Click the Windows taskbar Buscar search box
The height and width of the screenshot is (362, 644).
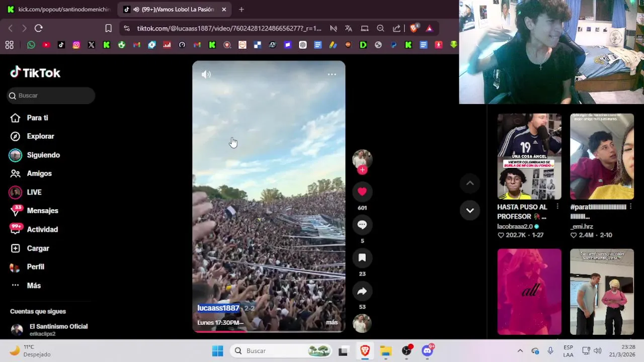pos(281,351)
